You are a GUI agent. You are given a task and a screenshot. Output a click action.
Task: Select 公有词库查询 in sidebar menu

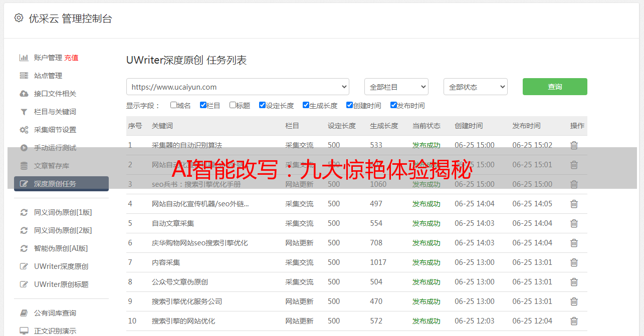click(x=55, y=313)
